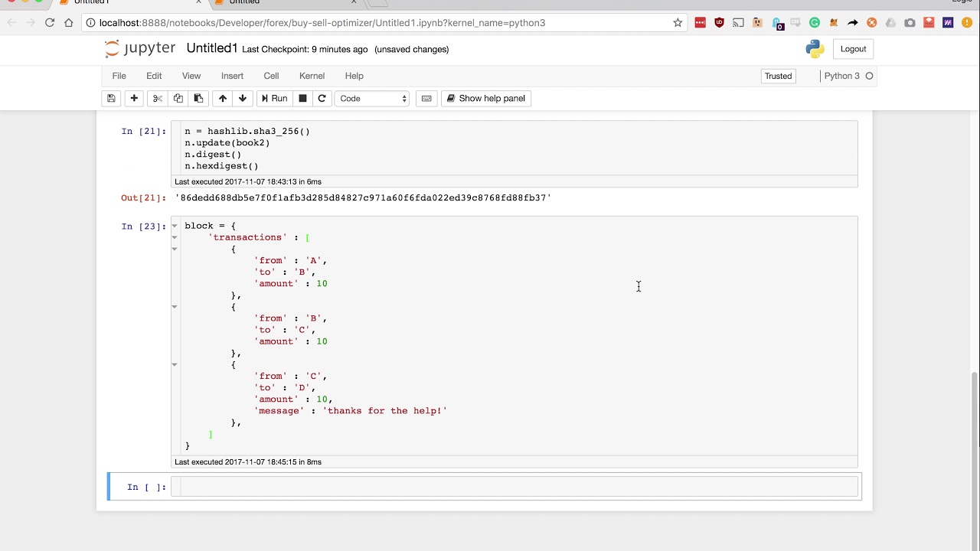The image size is (980, 551).
Task: Collapse the block dictionary code fold arrow
Action: 175,226
